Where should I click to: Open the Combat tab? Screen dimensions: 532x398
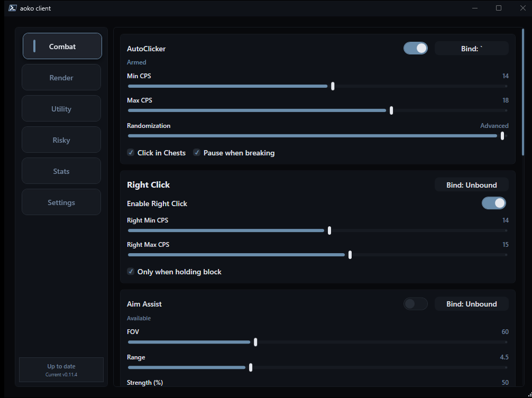point(62,46)
